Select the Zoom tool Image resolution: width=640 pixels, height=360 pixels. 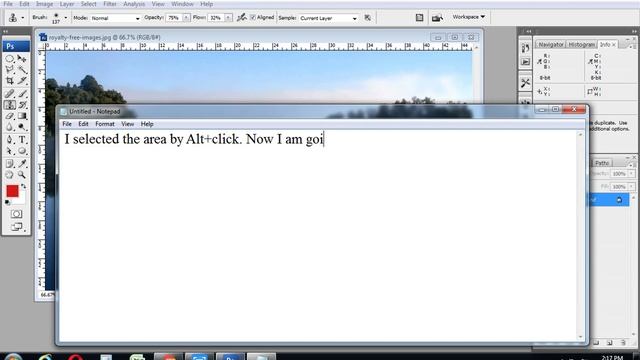[x=22, y=175]
